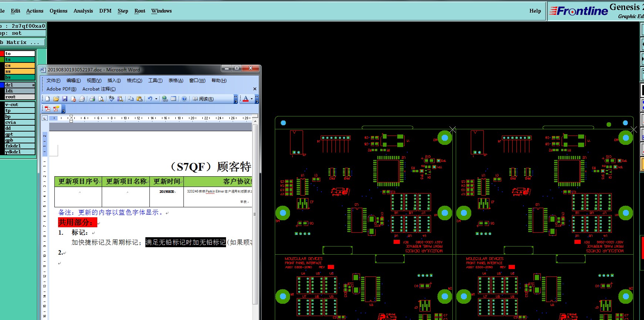Viewport: 644px width, 320px height.
Task: Run the Spelling and Grammar check icon
Action: point(111,99)
